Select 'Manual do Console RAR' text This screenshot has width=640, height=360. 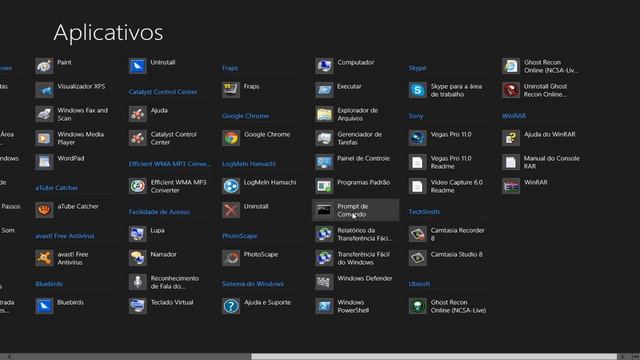(x=551, y=162)
